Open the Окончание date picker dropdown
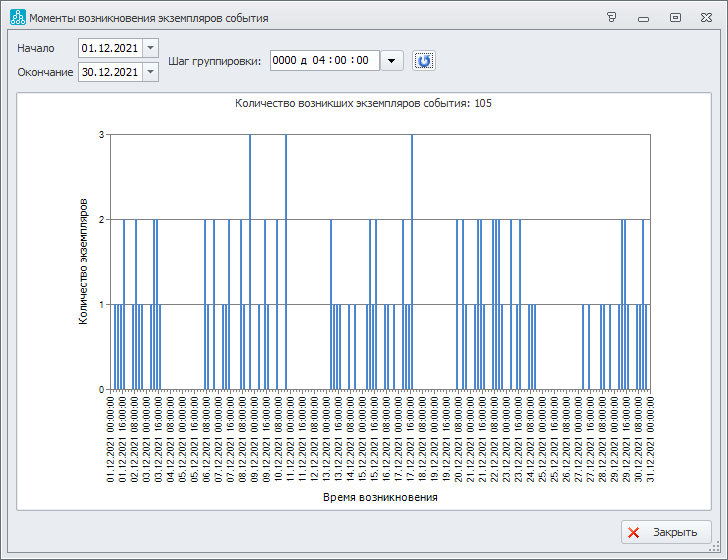The height and width of the screenshot is (560, 728). click(150, 72)
